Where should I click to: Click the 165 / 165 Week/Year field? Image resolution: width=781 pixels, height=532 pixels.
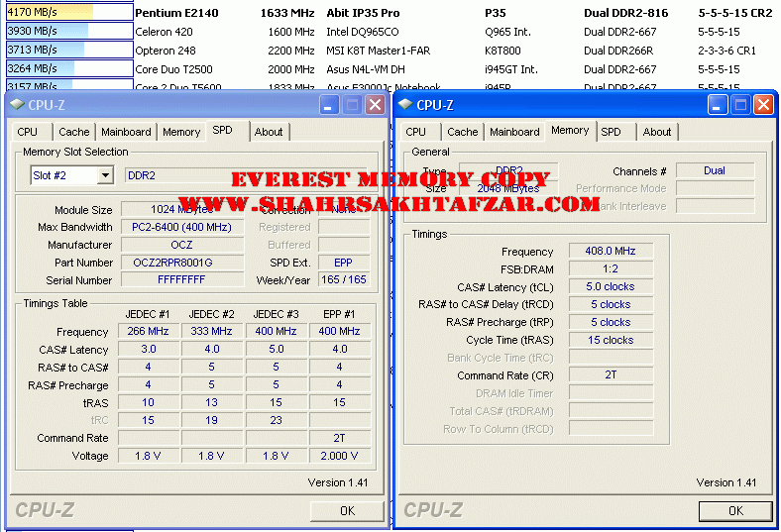coord(344,279)
